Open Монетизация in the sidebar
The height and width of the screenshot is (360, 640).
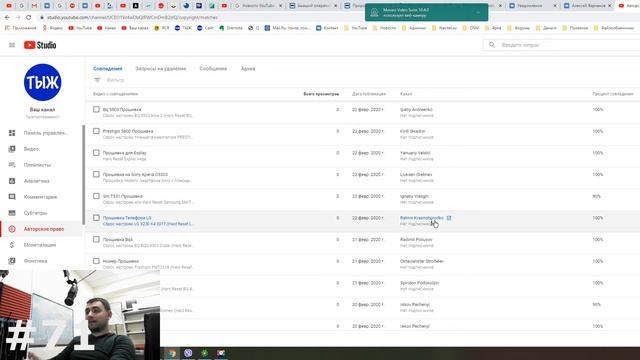tap(41, 245)
